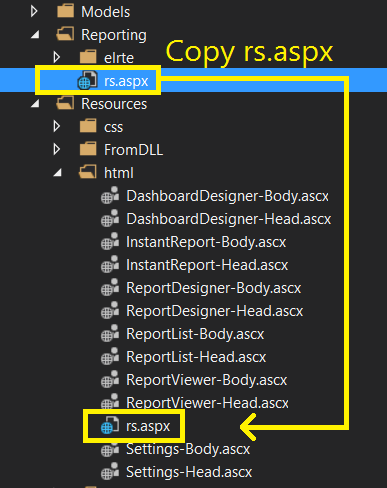The width and height of the screenshot is (387, 488).
Task: Click the elrte folder icon
Action: point(88,57)
